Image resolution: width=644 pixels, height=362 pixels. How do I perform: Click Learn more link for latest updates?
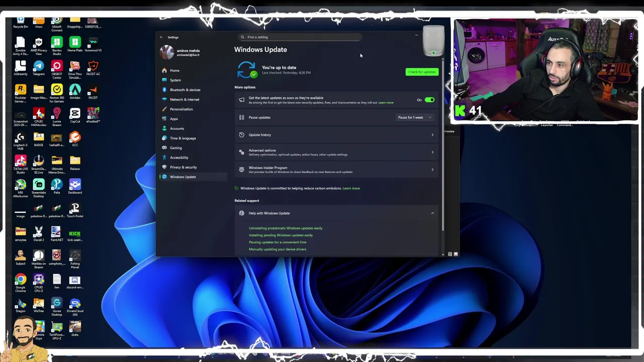(x=386, y=103)
